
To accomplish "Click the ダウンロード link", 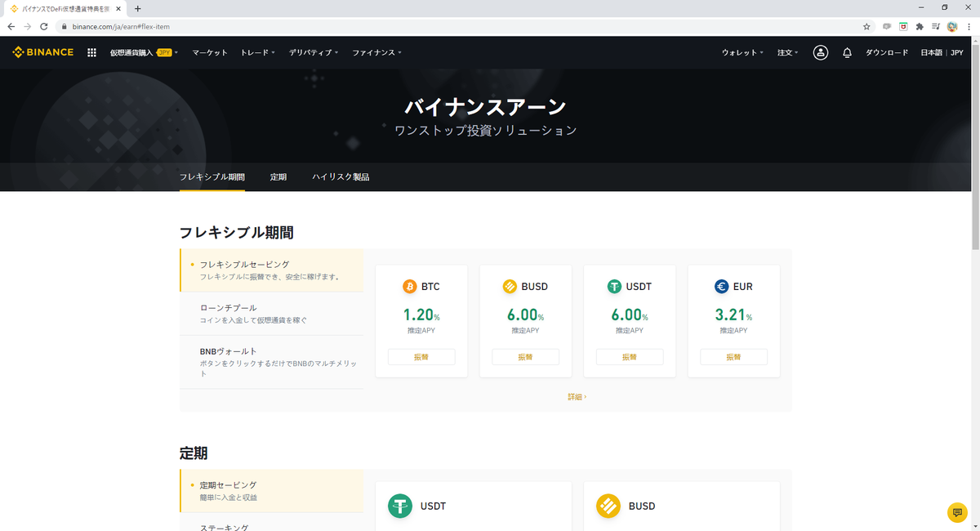I will [887, 52].
